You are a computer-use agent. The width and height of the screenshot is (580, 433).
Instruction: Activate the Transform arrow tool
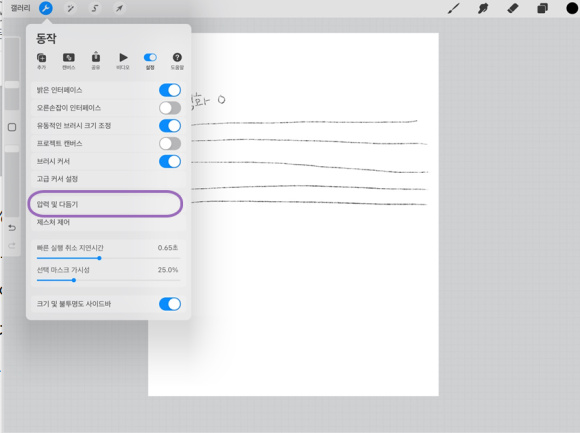point(119,8)
